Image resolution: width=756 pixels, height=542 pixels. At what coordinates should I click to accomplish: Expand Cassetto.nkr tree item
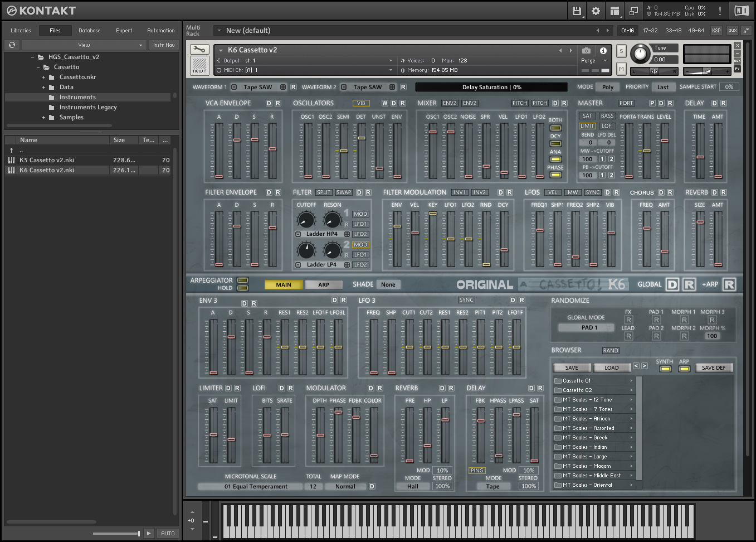pyautogui.click(x=43, y=77)
